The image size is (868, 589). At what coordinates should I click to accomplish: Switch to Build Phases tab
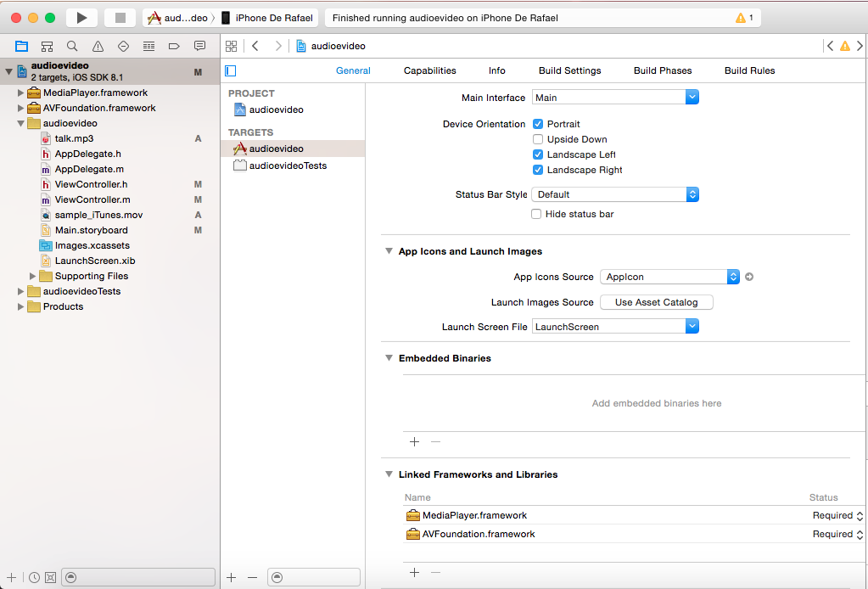663,70
